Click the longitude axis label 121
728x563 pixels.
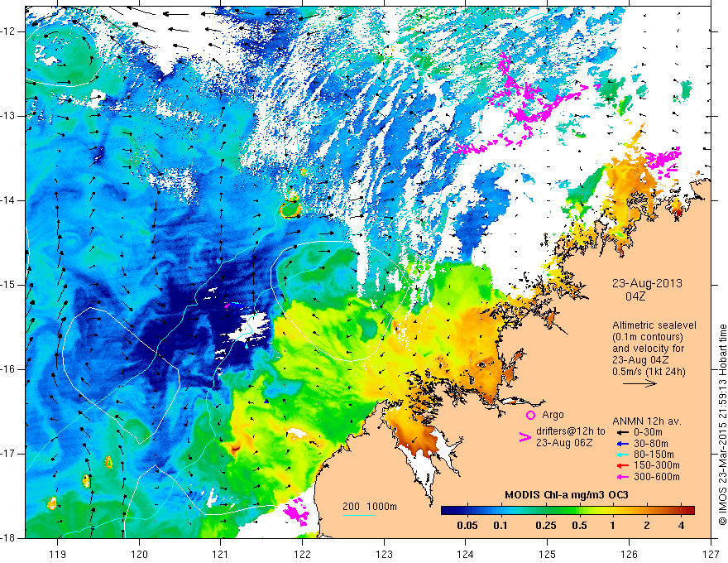pos(221,554)
